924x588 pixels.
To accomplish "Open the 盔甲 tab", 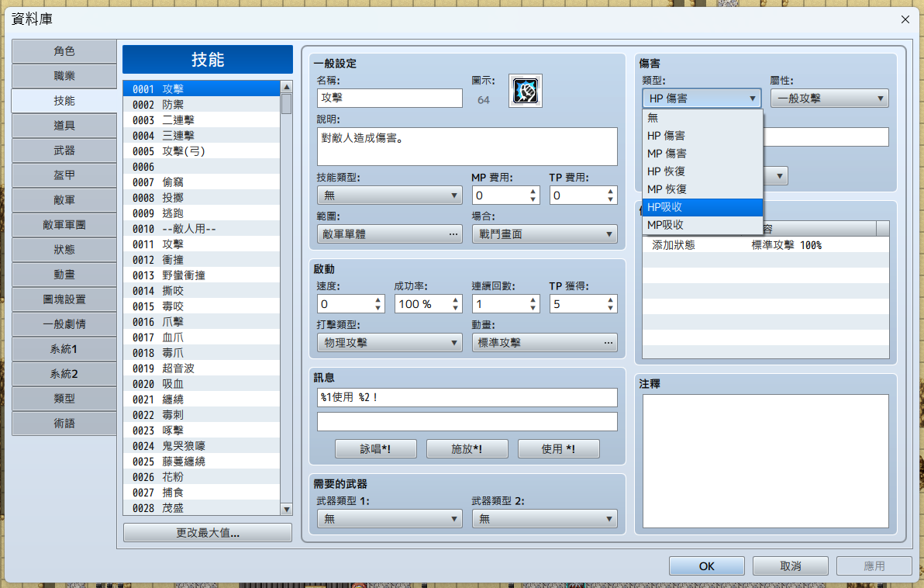I will coord(64,175).
